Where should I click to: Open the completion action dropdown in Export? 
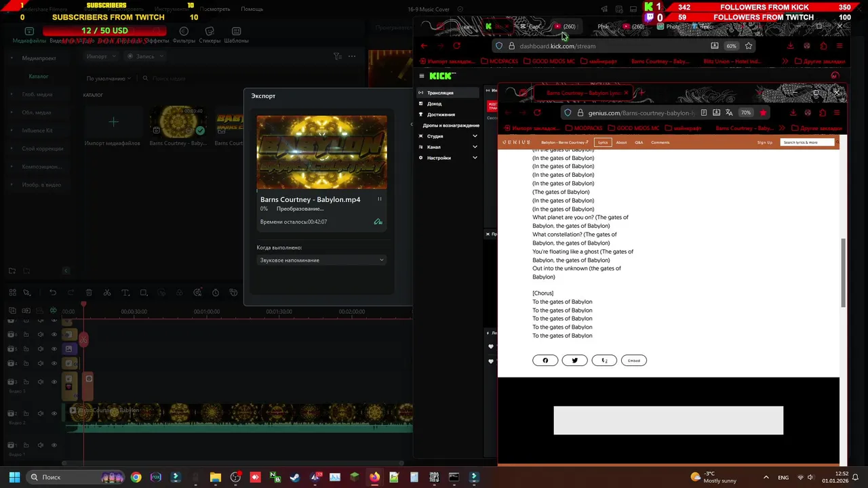pyautogui.click(x=321, y=260)
